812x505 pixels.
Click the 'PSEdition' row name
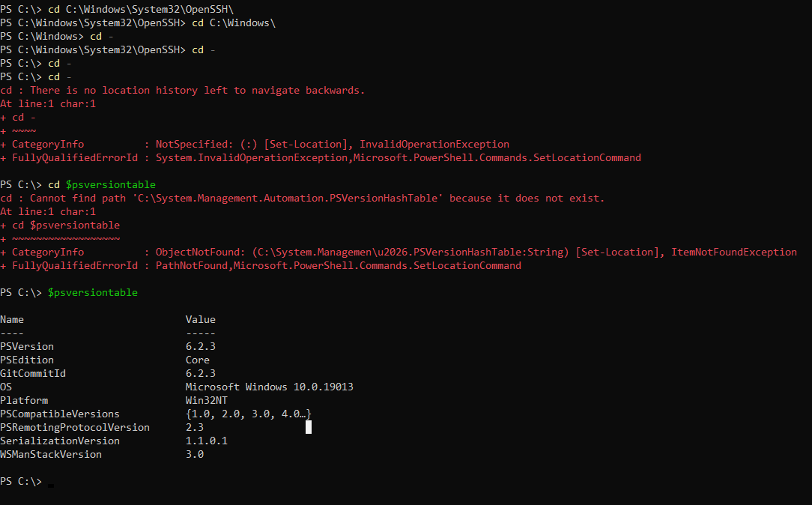click(27, 360)
